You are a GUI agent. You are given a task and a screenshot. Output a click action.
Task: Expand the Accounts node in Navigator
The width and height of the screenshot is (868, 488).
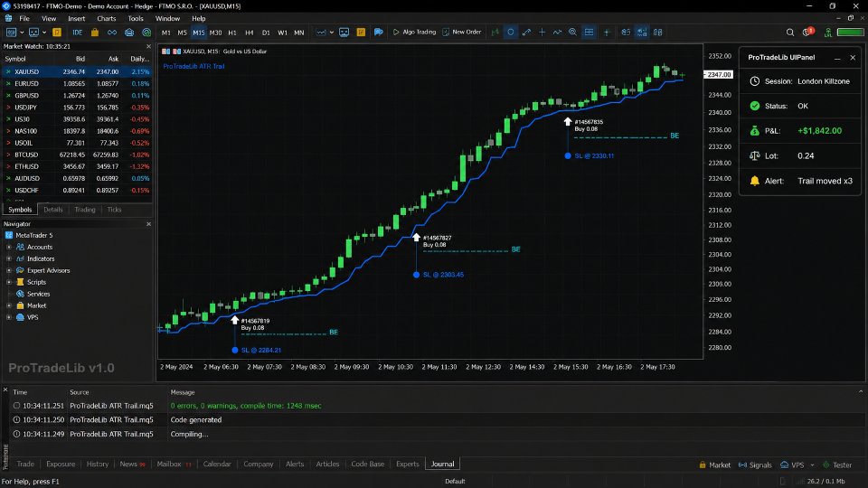[9, 247]
